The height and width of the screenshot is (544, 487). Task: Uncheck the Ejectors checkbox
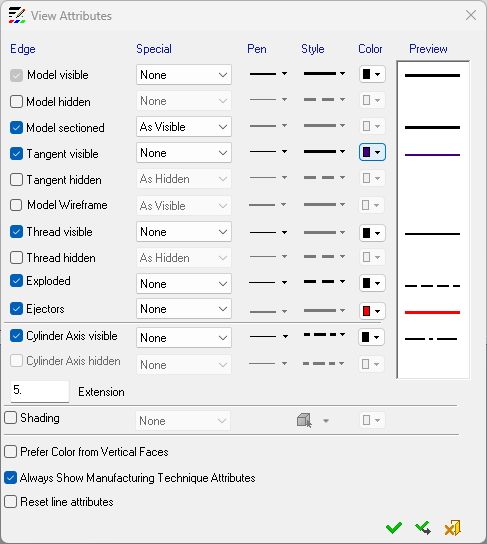coord(16,308)
